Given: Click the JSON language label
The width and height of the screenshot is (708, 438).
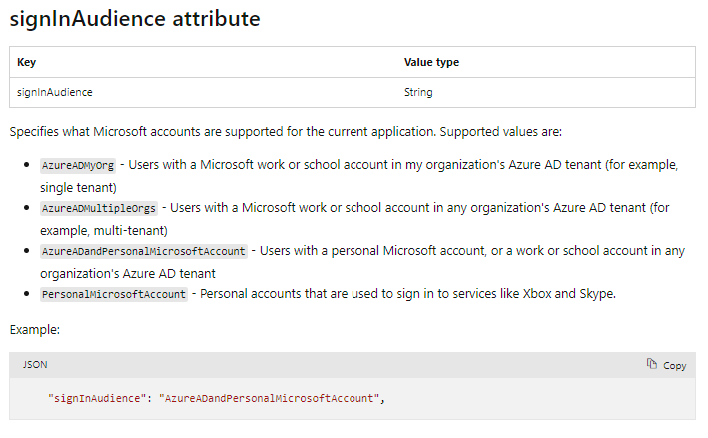Looking at the screenshot, I should tap(35, 364).
